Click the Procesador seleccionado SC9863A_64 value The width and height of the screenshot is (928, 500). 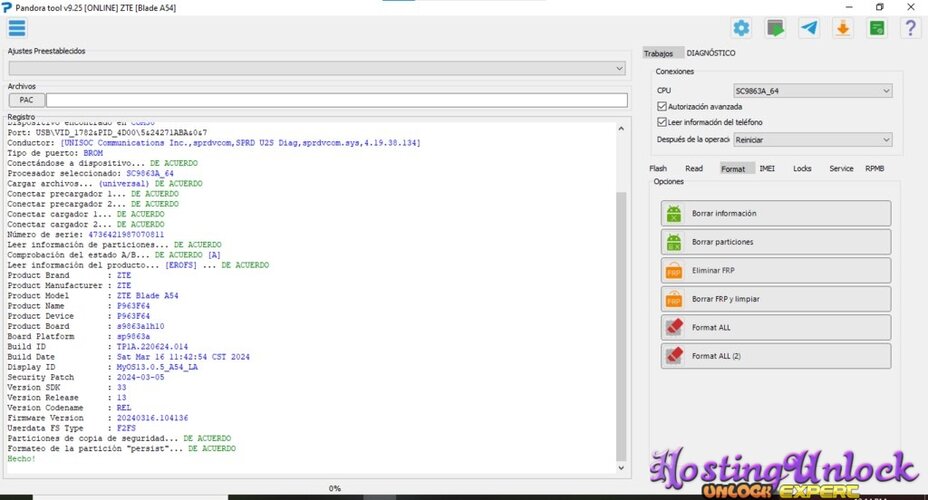(x=150, y=174)
